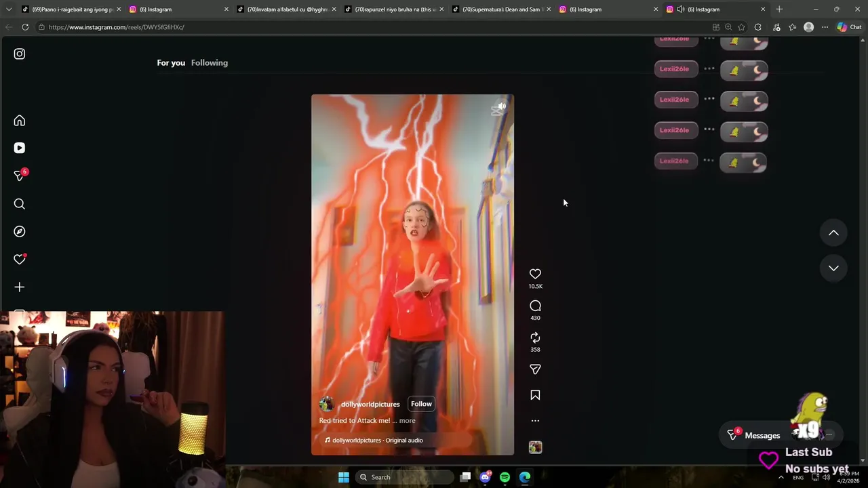The height and width of the screenshot is (488, 868).
Task: Show hidden system tray icons
Action: click(781, 477)
